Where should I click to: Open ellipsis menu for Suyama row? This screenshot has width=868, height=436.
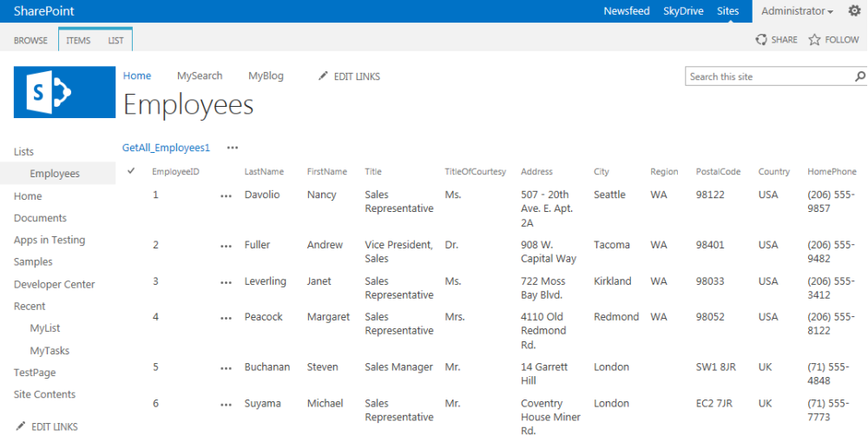pyautogui.click(x=226, y=405)
